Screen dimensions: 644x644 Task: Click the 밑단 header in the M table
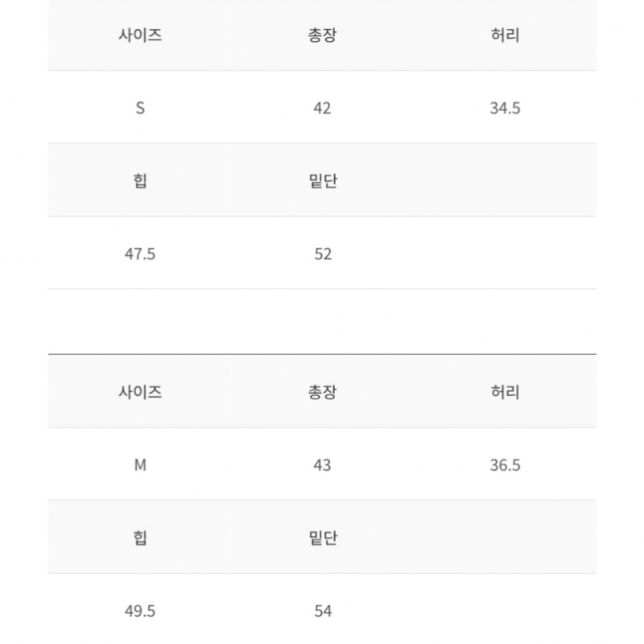click(323, 538)
